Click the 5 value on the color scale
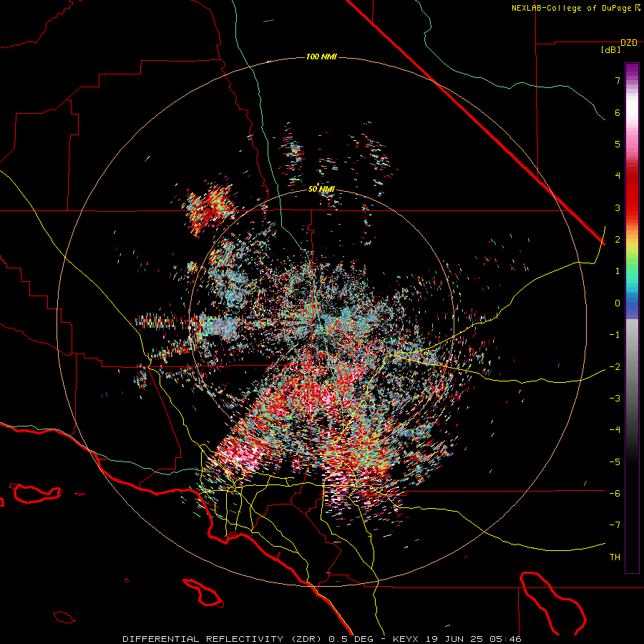 618,144
